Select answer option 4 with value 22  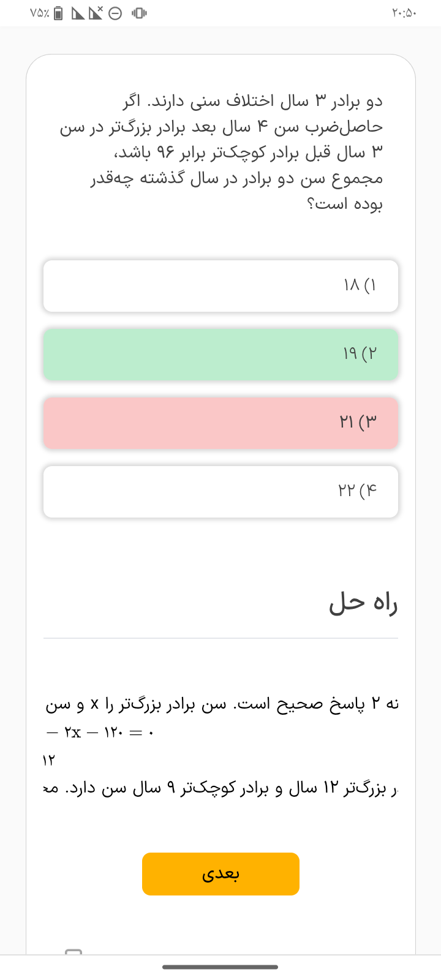(221, 492)
